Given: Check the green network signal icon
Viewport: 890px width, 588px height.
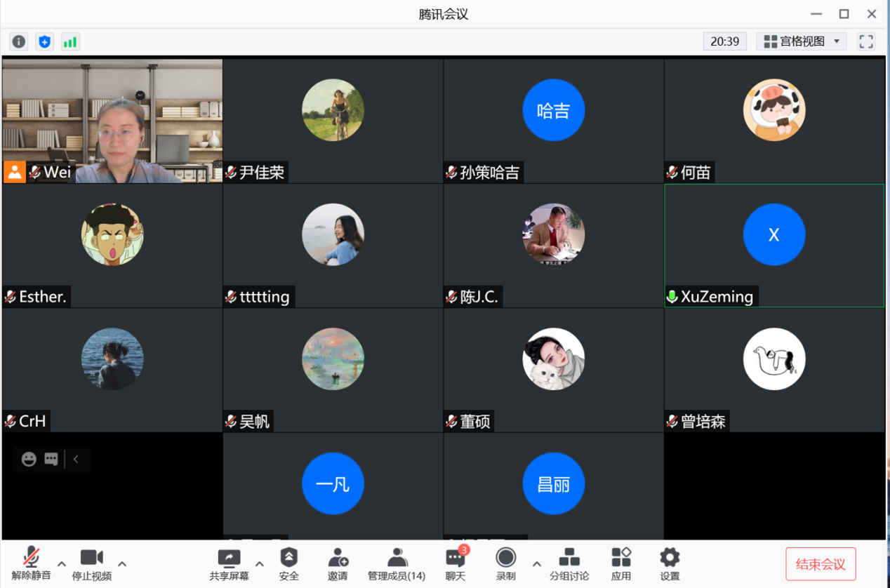Looking at the screenshot, I should [x=70, y=41].
